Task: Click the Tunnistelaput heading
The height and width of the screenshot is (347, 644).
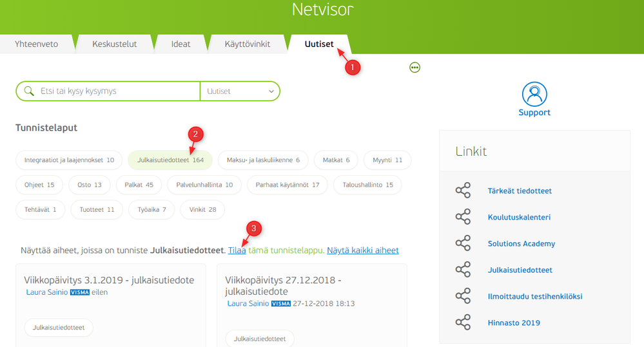Action: (x=46, y=127)
